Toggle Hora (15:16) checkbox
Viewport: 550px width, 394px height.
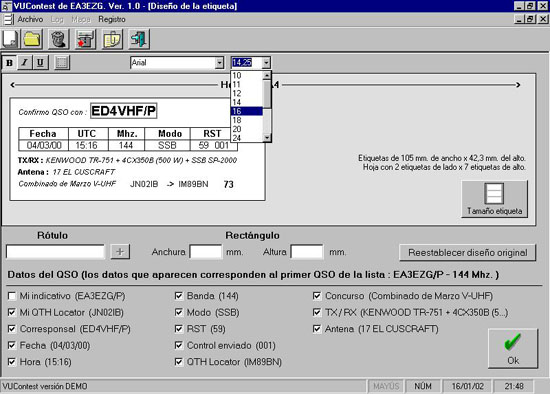click(12, 362)
